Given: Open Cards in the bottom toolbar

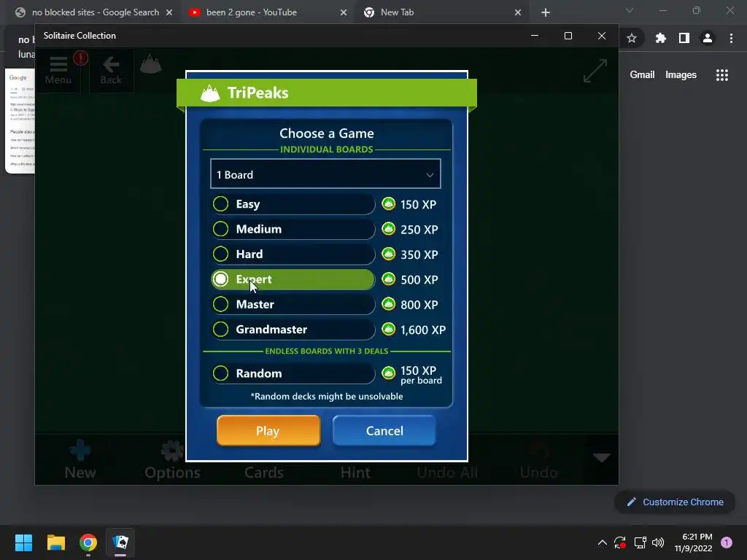Looking at the screenshot, I should [x=263, y=472].
